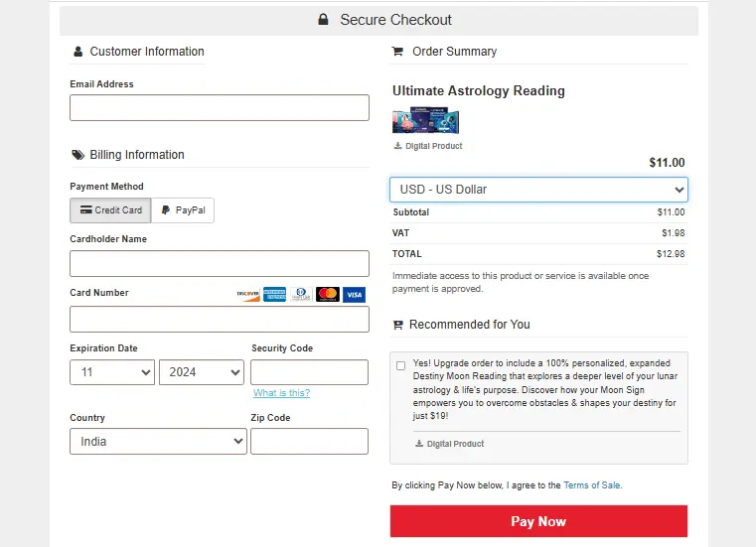Choose PayPal as payment method
The image size is (756, 547).
tap(183, 210)
